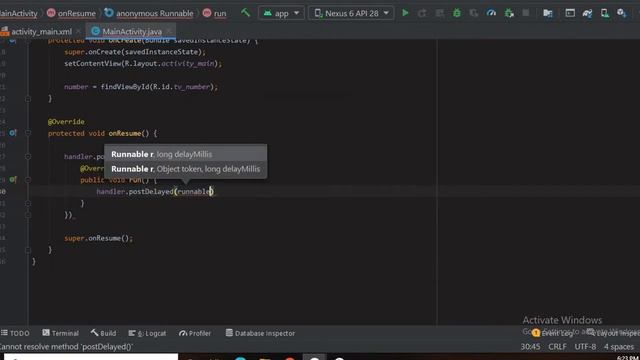
Task: Open the Build tool window
Action: [104, 333]
